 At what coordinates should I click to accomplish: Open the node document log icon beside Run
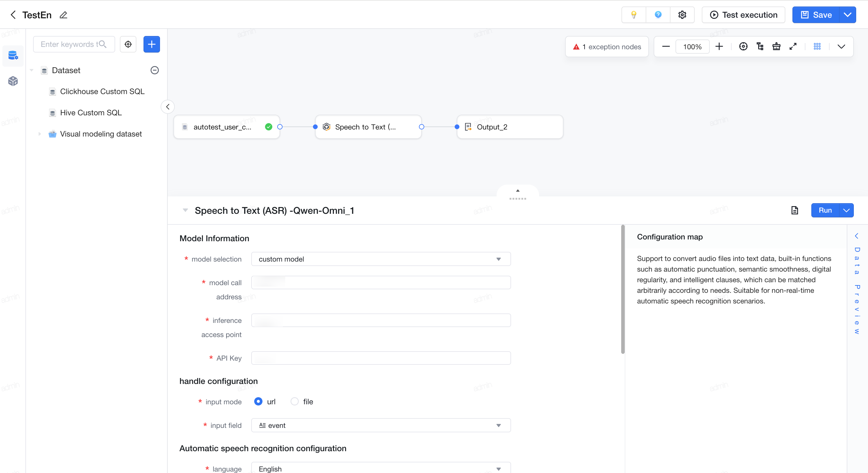794,210
